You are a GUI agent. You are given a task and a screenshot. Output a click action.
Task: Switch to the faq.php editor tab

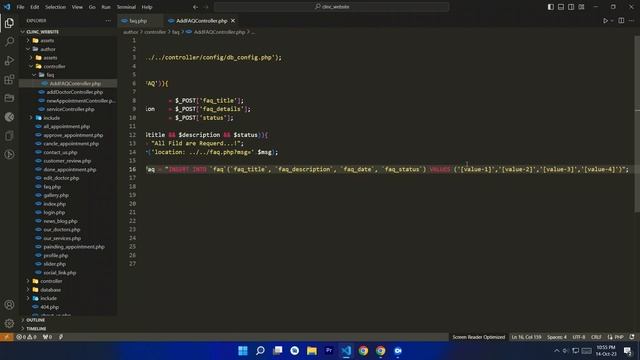point(138,20)
